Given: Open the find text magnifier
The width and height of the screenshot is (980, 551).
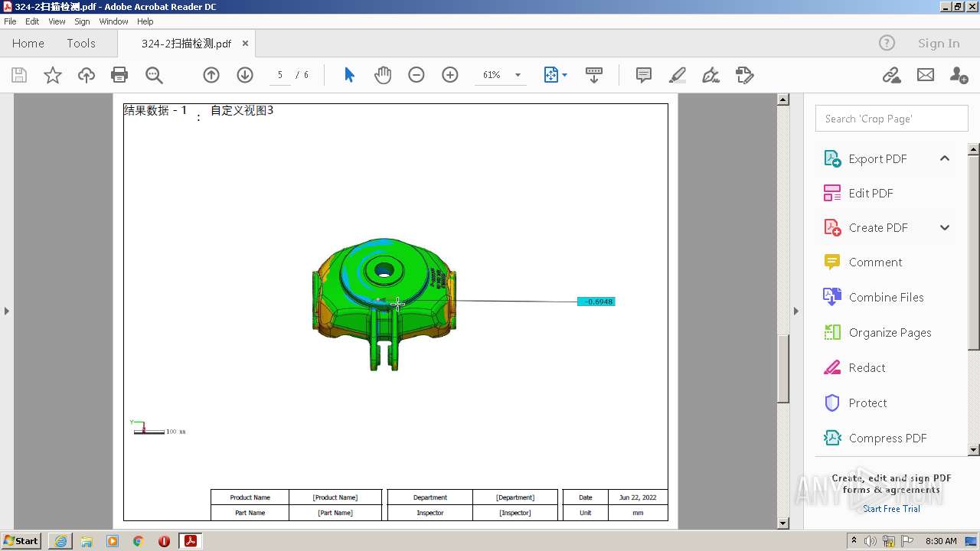Looking at the screenshot, I should 154,75.
